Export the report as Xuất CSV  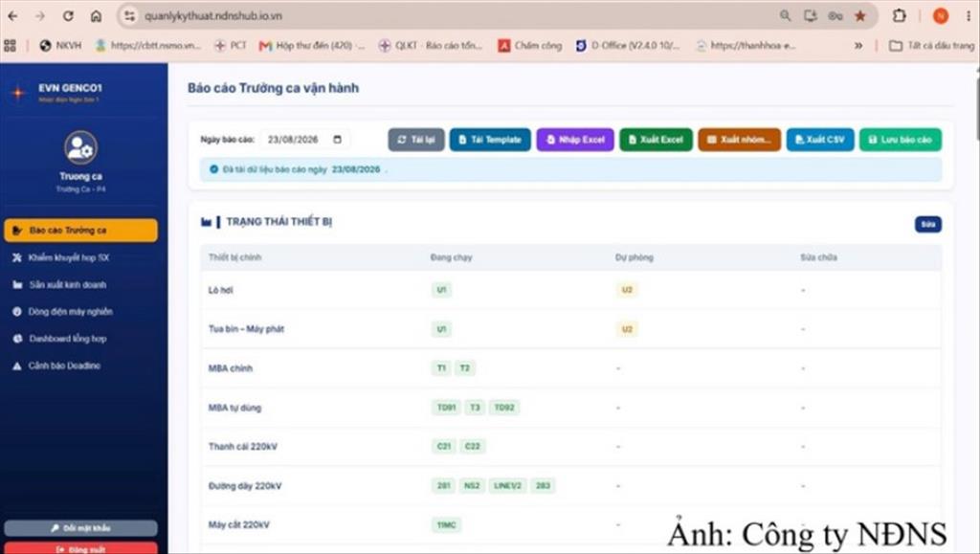819,140
